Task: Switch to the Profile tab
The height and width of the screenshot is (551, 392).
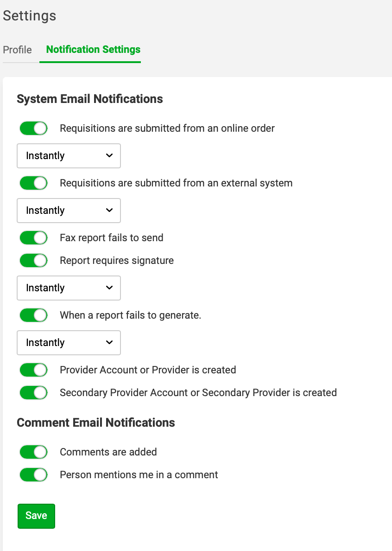Action: (x=17, y=50)
